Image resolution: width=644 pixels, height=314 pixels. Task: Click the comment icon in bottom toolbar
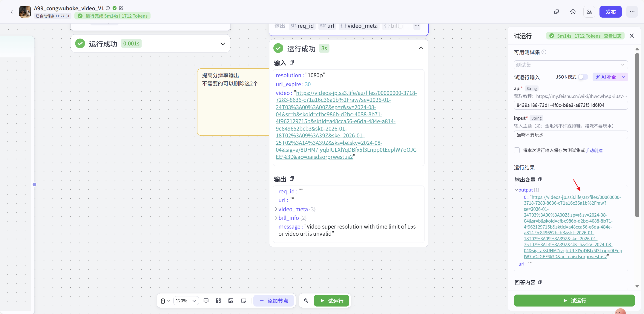click(x=206, y=301)
